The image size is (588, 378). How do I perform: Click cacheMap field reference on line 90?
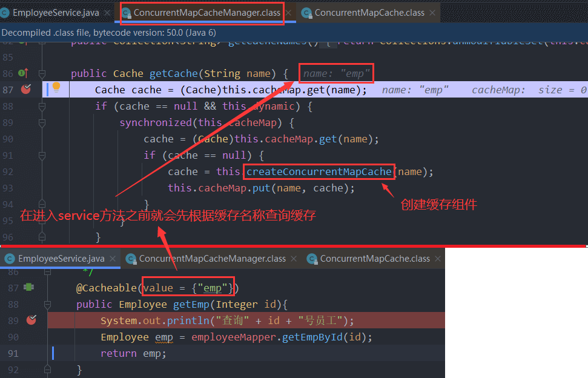(x=289, y=139)
